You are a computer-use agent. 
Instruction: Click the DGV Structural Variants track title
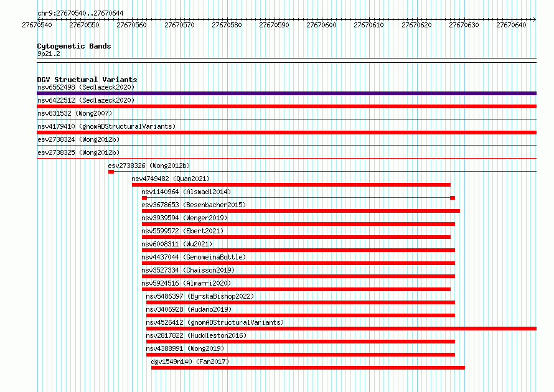click(x=87, y=80)
